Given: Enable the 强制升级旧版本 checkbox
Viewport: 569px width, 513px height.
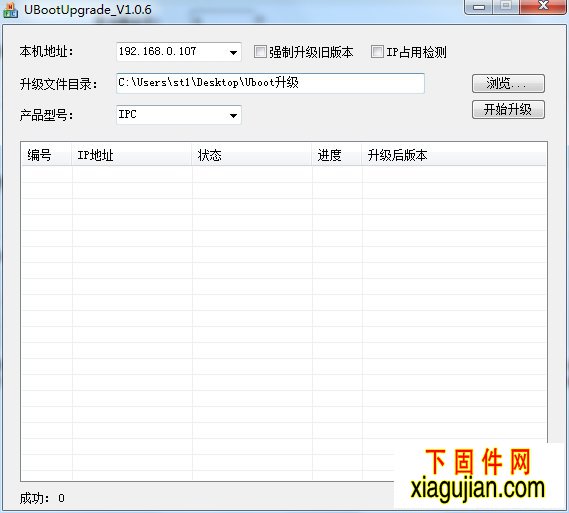Looking at the screenshot, I should pyautogui.click(x=260, y=52).
